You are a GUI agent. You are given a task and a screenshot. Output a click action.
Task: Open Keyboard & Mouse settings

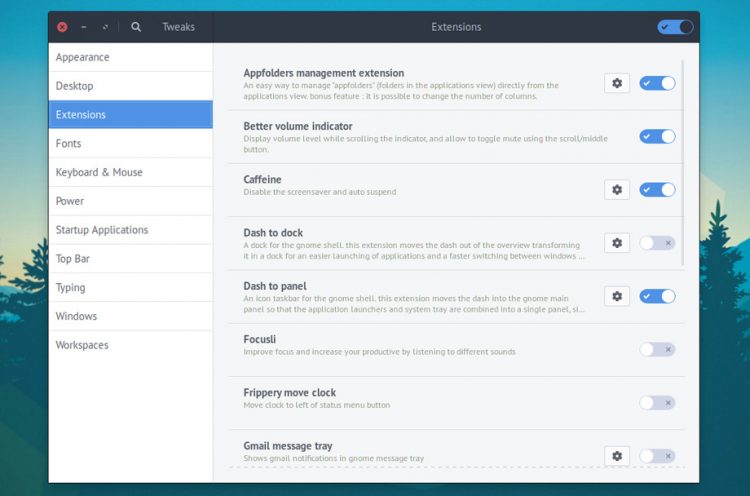point(131,172)
